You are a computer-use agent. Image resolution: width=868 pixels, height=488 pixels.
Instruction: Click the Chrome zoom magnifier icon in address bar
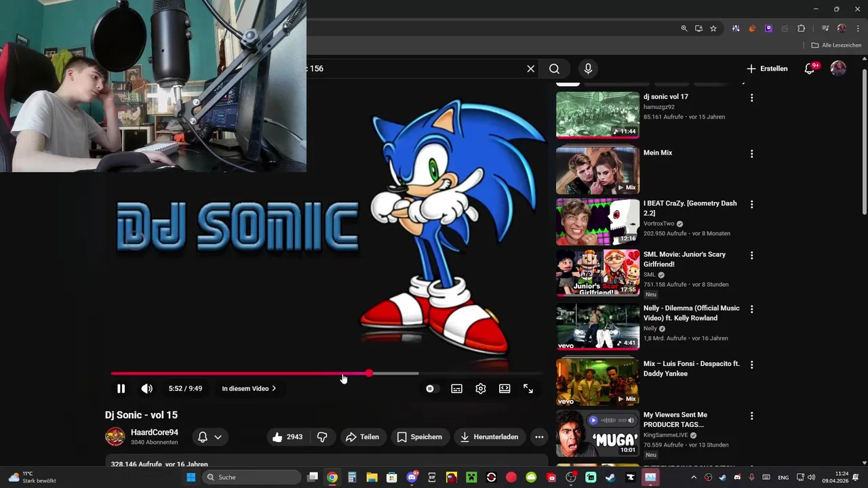684,28
